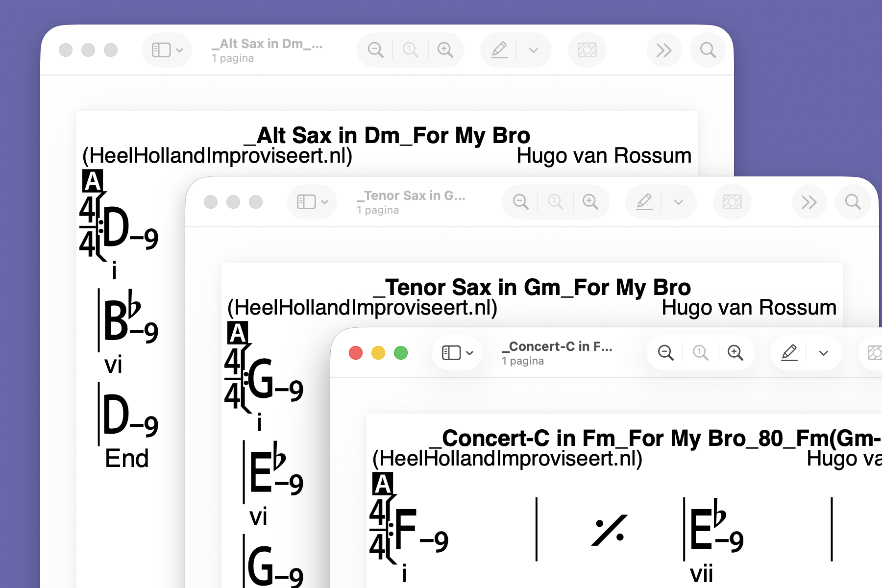Expand markup options arrow in Tenor Sax window
Viewport: 882px width, 588px height.
tap(679, 202)
